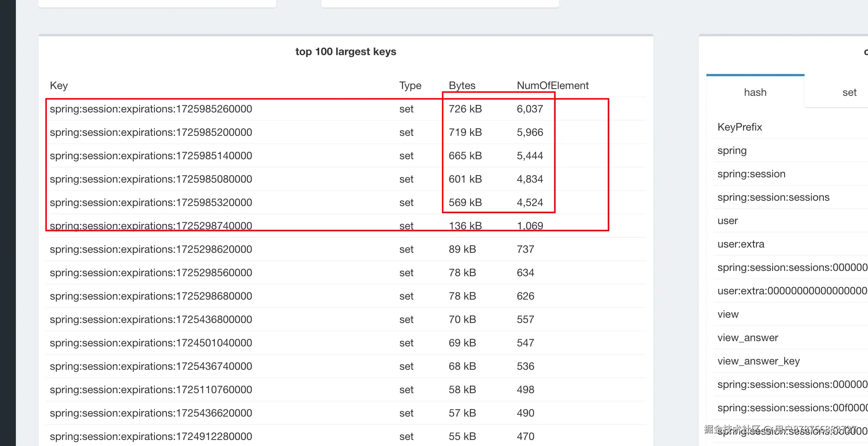Screen dimensions: 868x446
Task: Click the top 100 largest keys title
Action: click(x=346, y=52)
